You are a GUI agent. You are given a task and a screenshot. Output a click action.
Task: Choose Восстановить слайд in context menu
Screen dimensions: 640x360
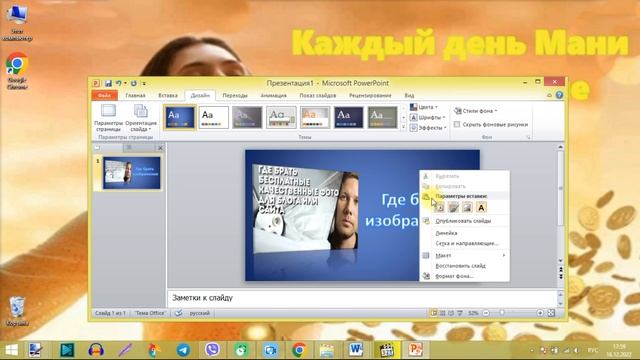coord(464,266)
